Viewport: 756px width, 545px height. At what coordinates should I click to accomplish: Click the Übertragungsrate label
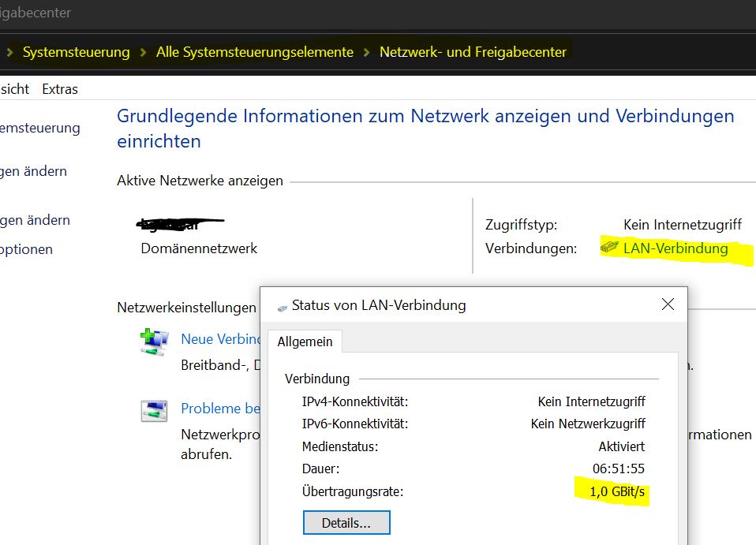tap(353, 491)
